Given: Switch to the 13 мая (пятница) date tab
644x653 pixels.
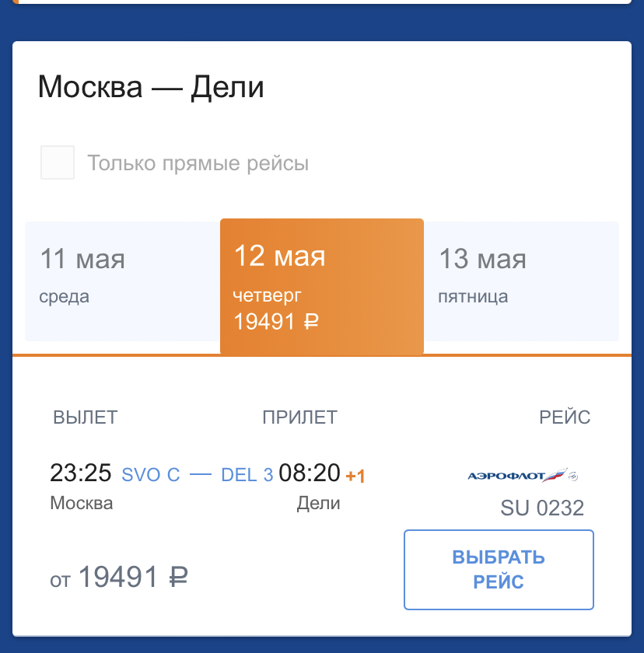Looking at the screenshot, I should 521,281.
